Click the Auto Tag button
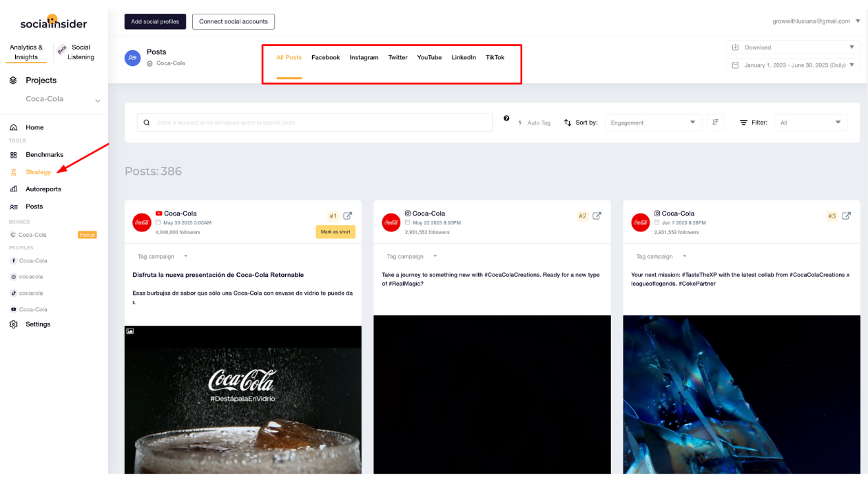This screenshot has width=868, height=482. (x=534, y=123)
